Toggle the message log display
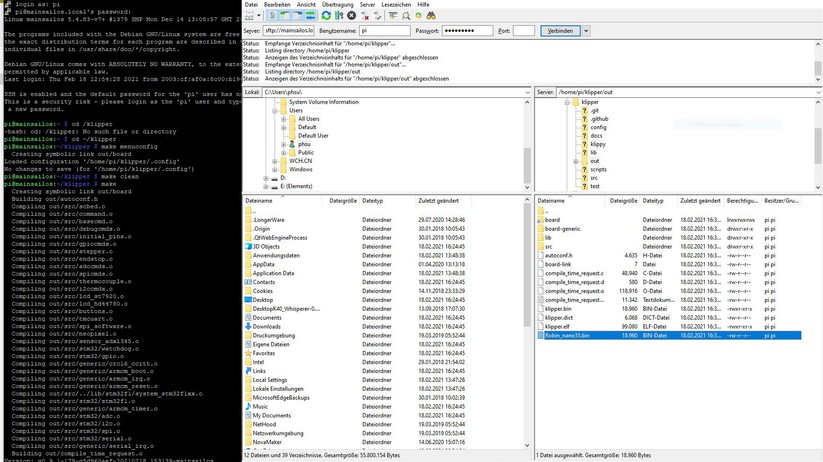823x462 pixels. (271, 16)
